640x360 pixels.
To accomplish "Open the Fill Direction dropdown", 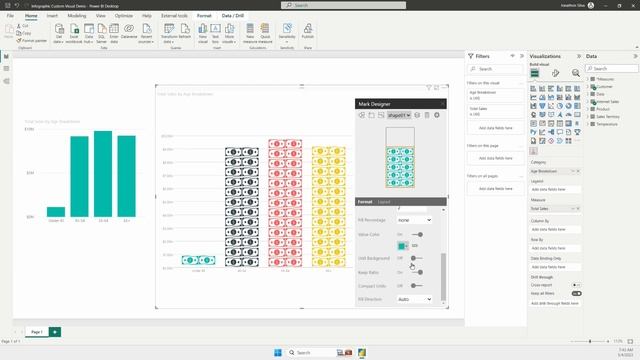I will click(414, 299).
